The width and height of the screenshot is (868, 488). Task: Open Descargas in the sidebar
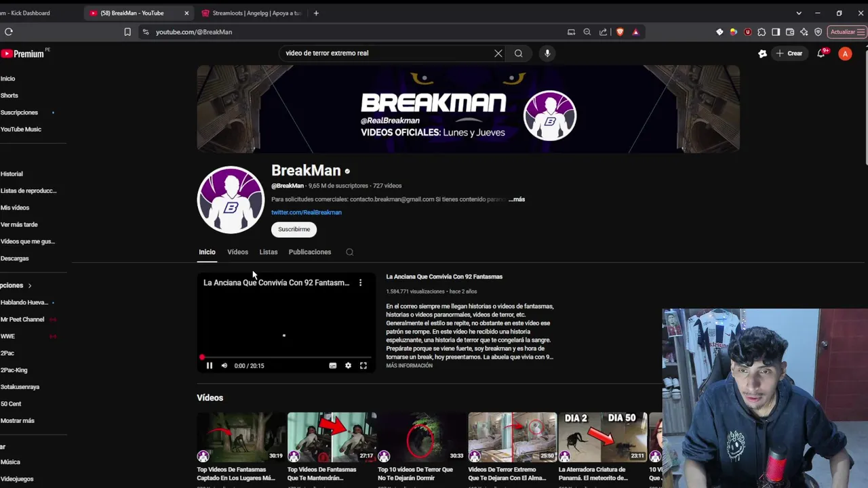click(15, 259)
